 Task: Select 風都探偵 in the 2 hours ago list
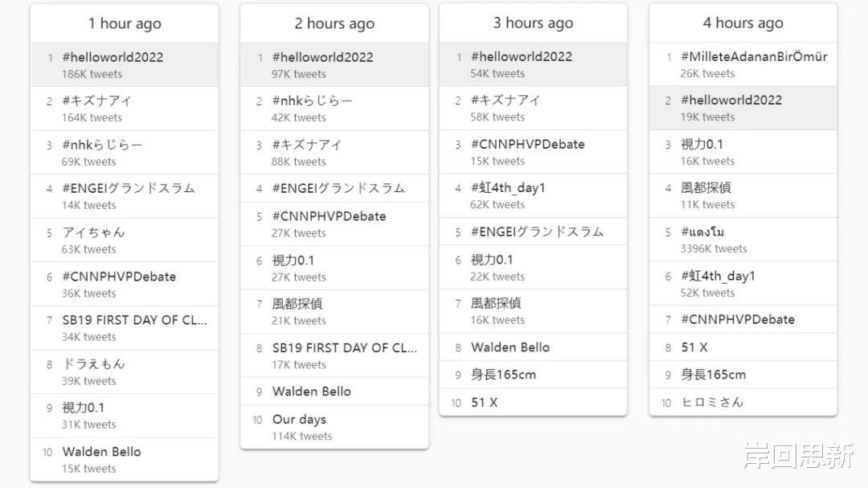click(297, 305)
